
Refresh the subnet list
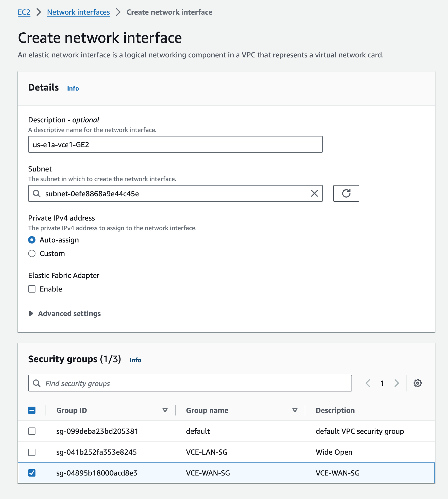(x=346, y=193)
